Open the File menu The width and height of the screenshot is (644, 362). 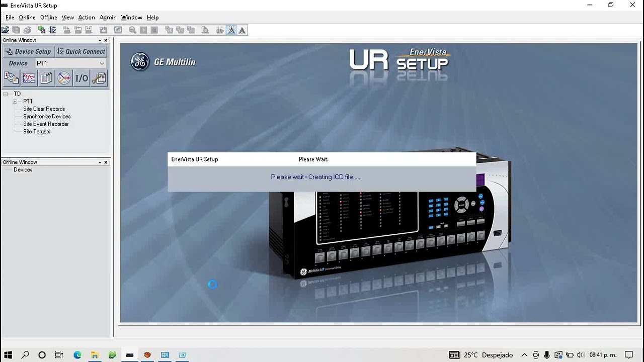[10, 17]
